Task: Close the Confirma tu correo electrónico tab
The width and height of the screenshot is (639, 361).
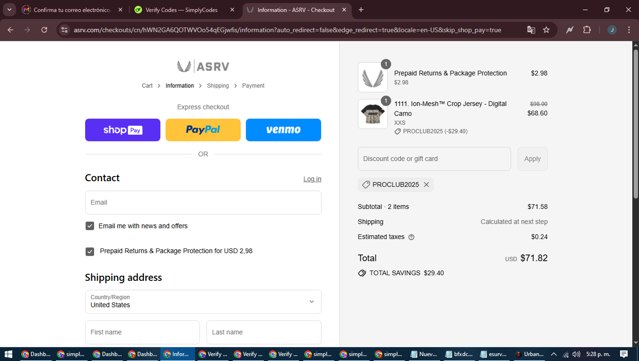Action: [x=120, y=10]
